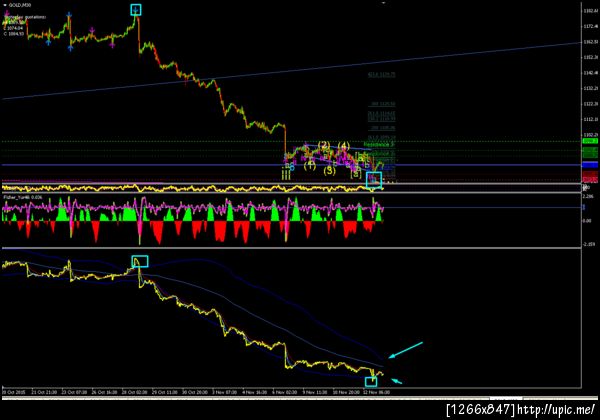Click the Fisher_Yur4ik indicator label
Viewport: 600px width, 420px height.
[x=23, y=197]
